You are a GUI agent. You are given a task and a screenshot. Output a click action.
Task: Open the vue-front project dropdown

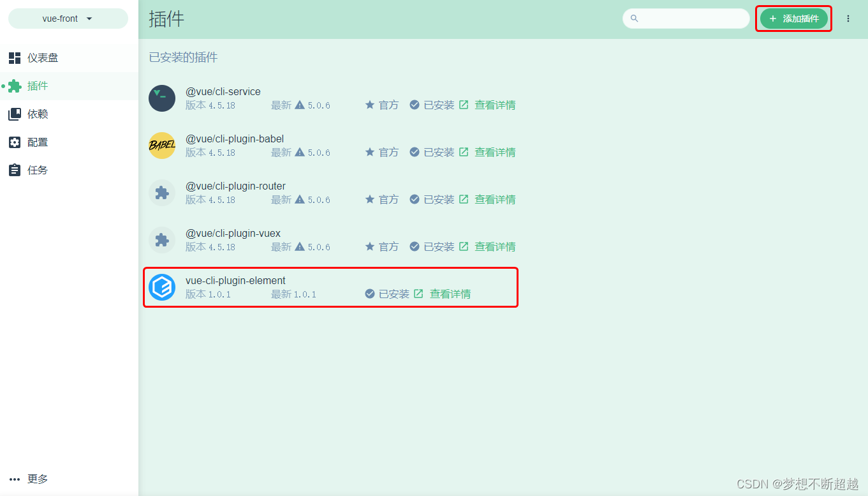(x=68, y=19)
